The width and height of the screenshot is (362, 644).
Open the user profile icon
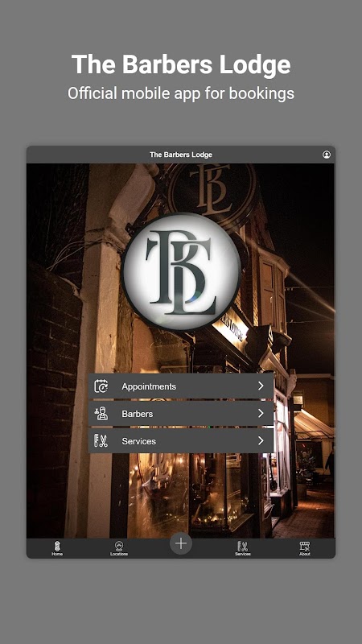click(x=327, y=155)
